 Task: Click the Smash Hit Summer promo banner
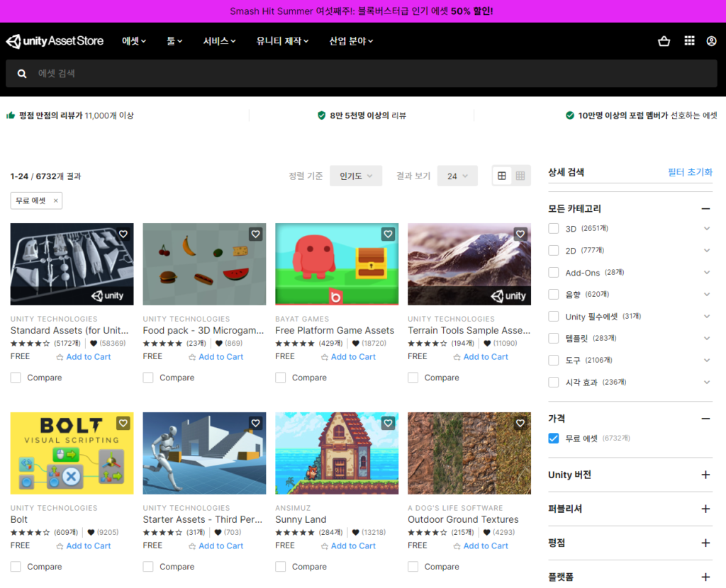362,11
